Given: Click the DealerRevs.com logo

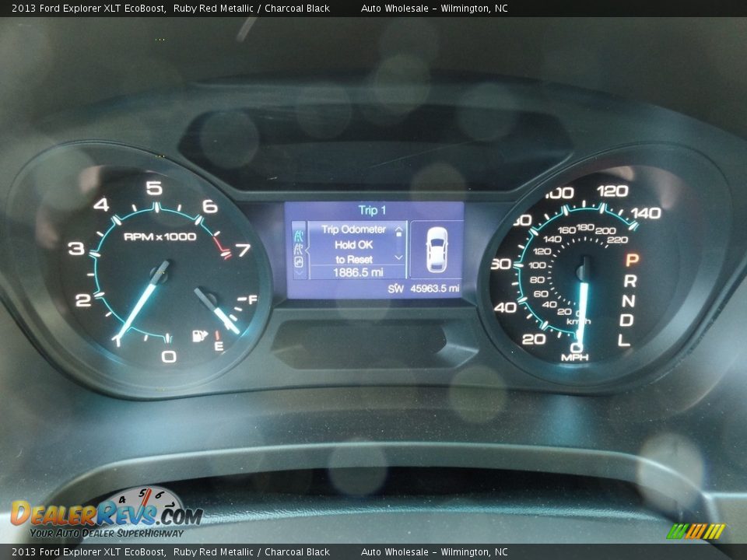Looking at the screenshot, I should 106,514.
